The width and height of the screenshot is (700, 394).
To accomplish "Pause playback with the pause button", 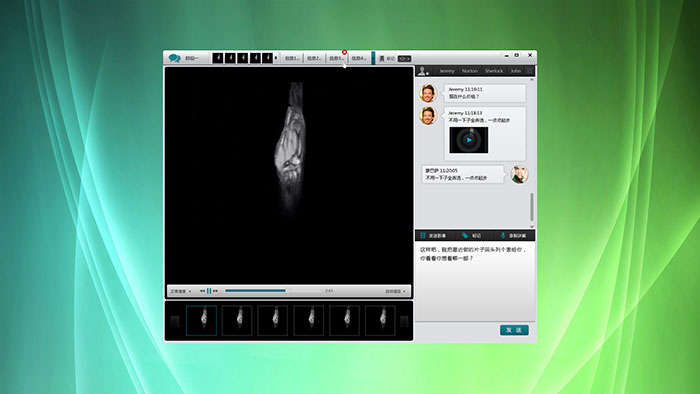I will pyautogui.click(x=209, y=291).
